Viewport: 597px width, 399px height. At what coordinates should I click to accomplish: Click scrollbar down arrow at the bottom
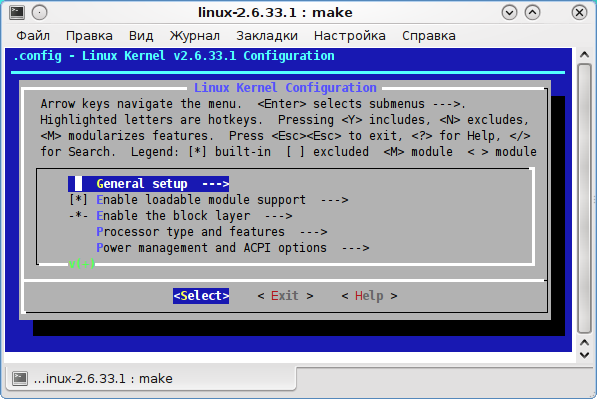coord(584,355)
